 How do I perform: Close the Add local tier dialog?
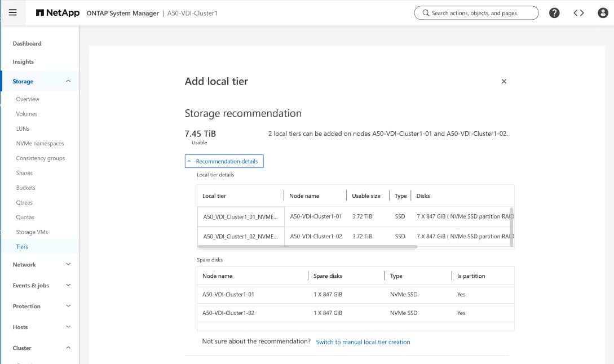(x=504, y=81)
